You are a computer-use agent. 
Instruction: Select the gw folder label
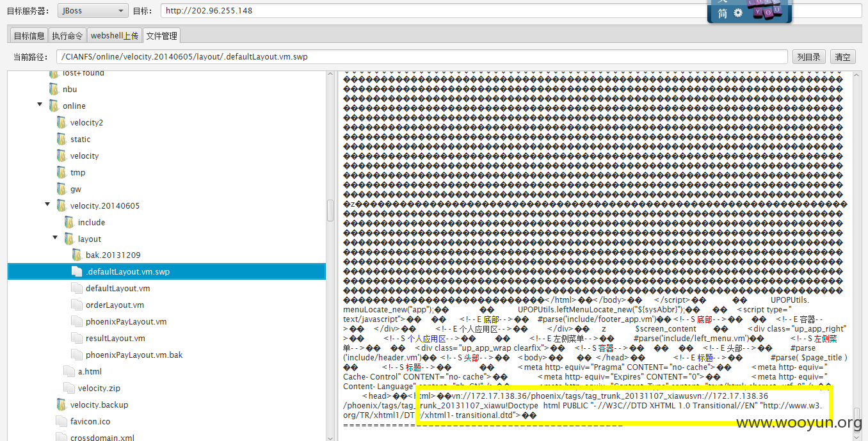[x=76, y=189]
